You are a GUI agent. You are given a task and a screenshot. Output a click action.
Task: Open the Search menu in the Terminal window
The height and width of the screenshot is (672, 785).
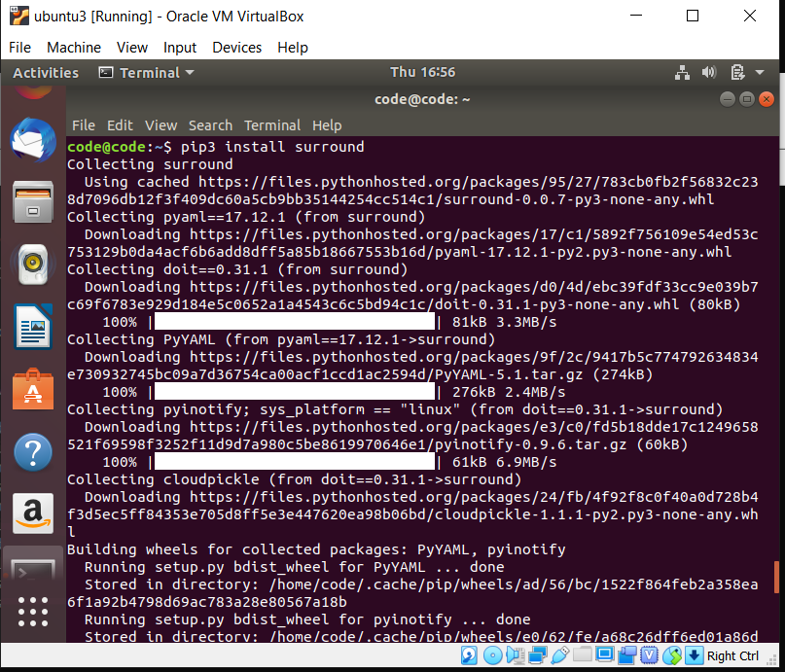(x=210, y=124)
